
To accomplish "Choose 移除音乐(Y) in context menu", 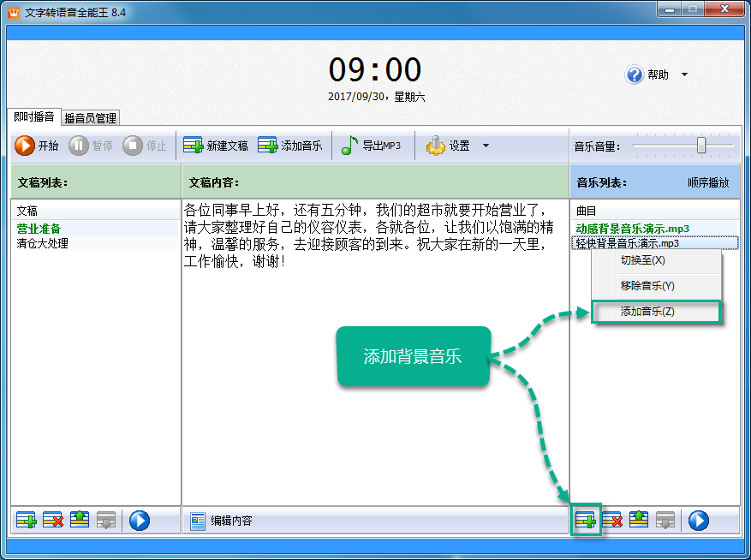I will click(x=656, y=286).
